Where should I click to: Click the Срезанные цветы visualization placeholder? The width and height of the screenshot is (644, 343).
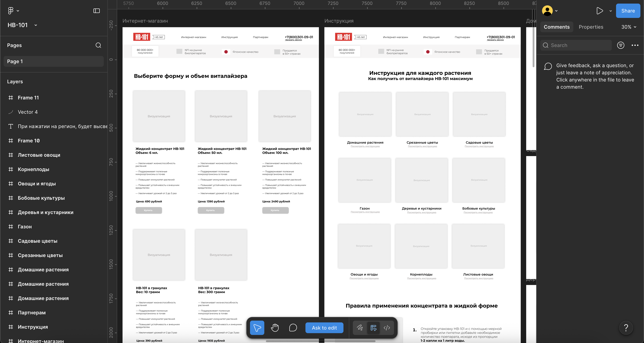tap(422, 114)
